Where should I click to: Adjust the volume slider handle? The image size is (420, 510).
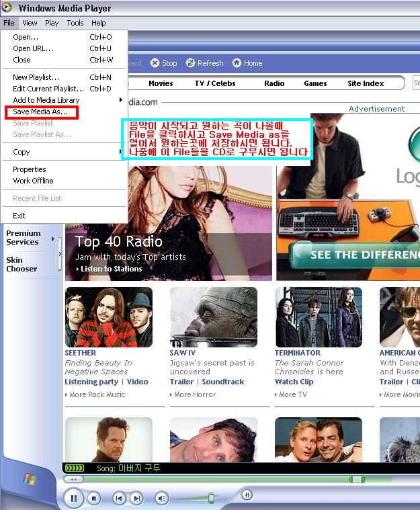(211, 498)
